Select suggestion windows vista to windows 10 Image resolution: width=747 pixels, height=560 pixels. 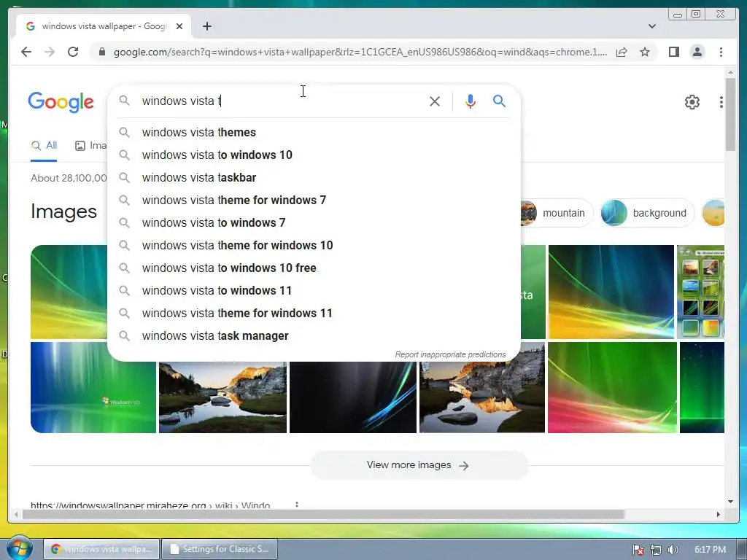314,155
